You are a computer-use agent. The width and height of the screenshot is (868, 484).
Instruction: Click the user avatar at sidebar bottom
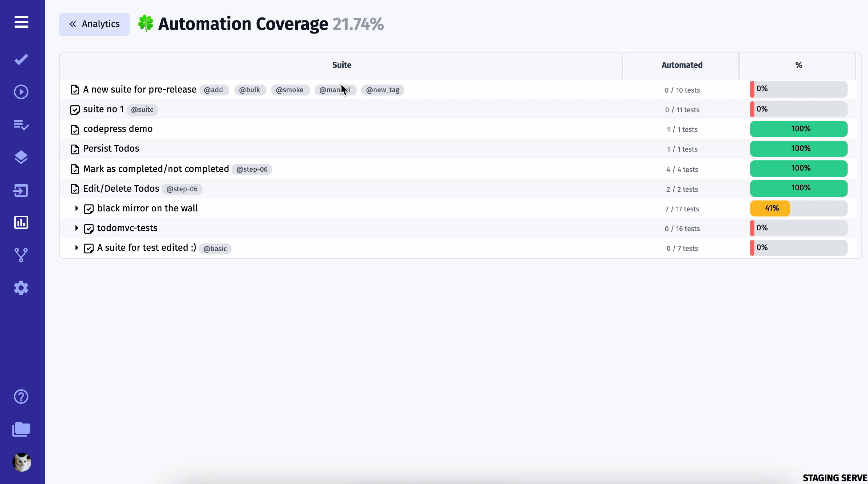coord(21,462)
